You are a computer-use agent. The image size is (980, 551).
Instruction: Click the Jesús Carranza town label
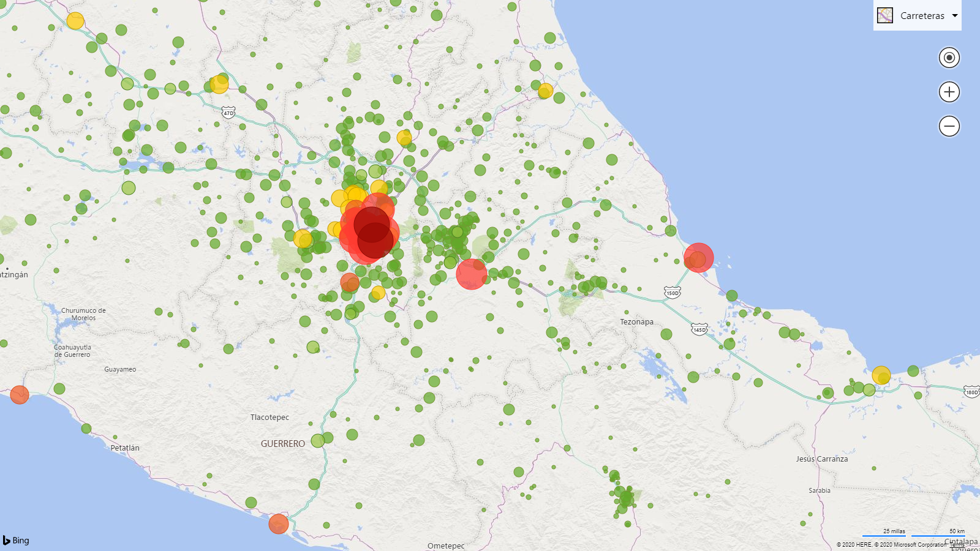coord(821,459)
